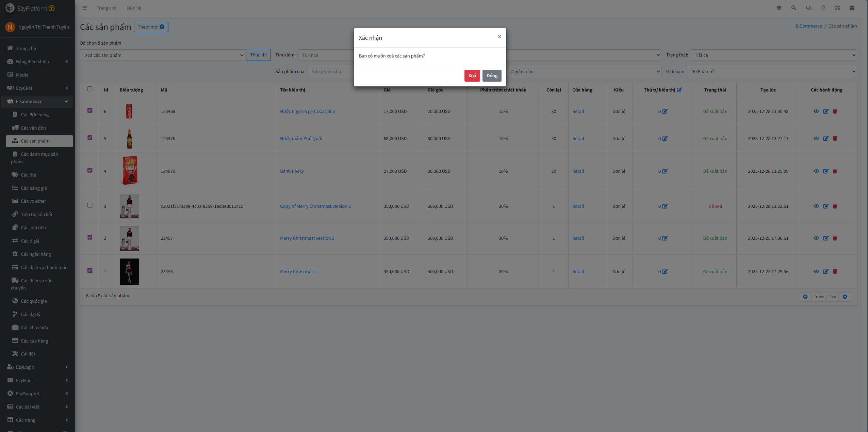Click delete trash icon for Bánh Pocky
The height and width of the screenshot is (432, 868).
(835, 171)
